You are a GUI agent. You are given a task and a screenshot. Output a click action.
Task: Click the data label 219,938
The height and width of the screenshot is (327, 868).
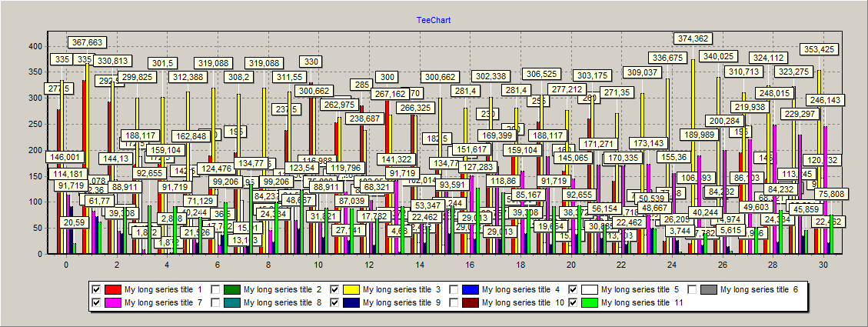750,106
